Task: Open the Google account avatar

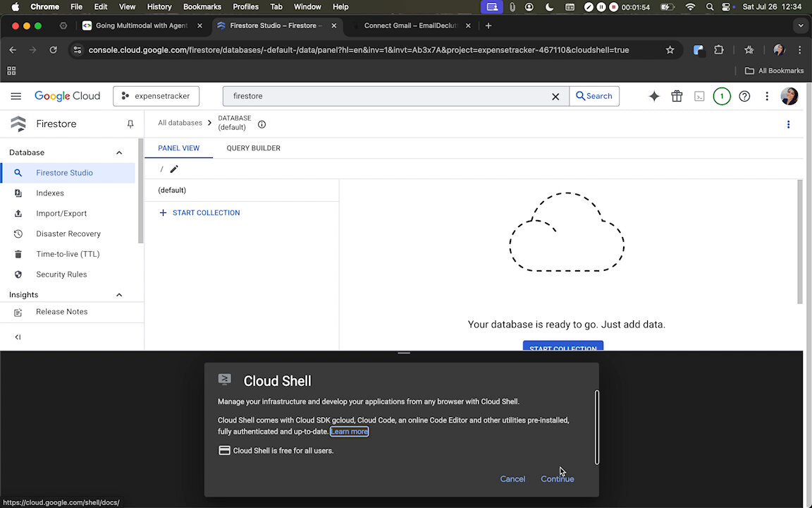Action: [789, 96]
